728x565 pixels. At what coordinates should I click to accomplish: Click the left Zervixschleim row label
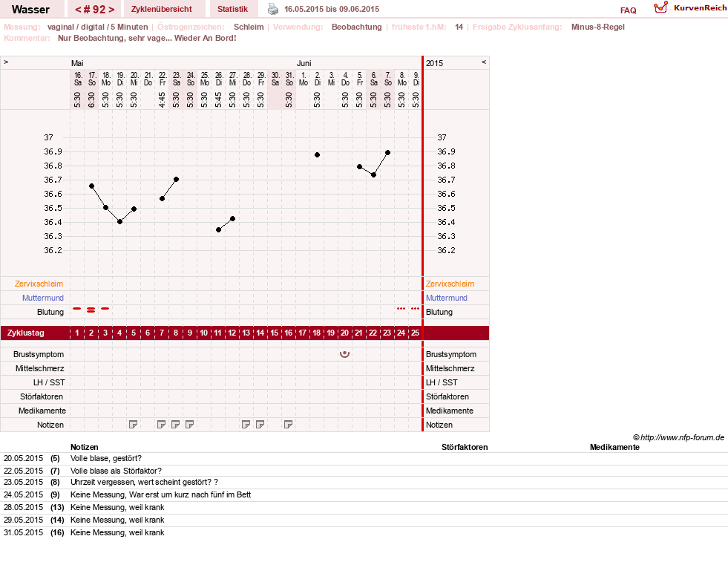tap(39, 284)
